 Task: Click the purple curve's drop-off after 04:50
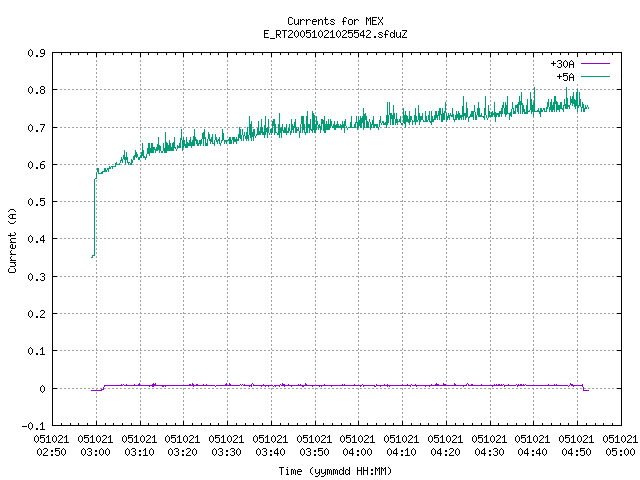[584, 388]
